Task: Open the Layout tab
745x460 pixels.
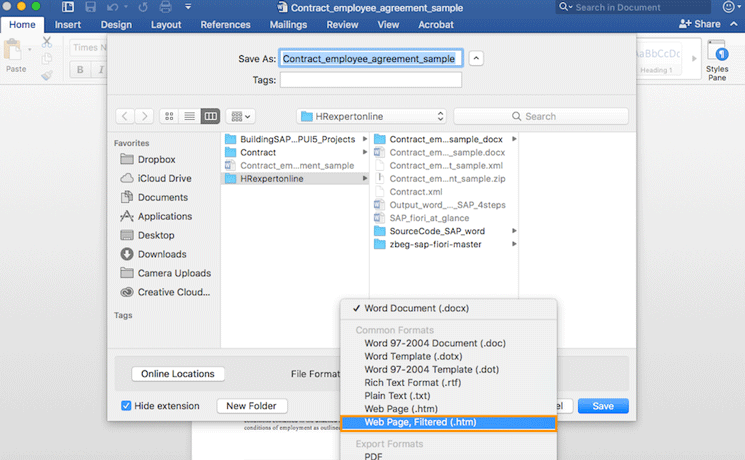Action: 166,25
